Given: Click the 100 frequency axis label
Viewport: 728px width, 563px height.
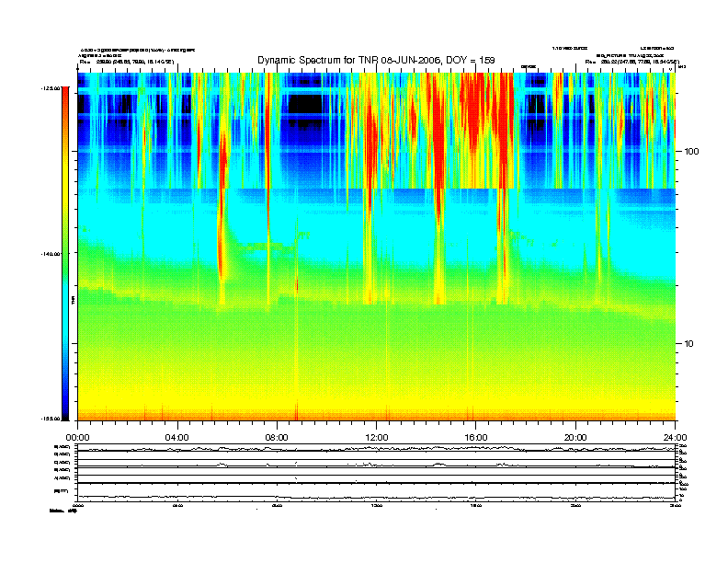Looking at the screenshot, I should (x=692, y=151).
